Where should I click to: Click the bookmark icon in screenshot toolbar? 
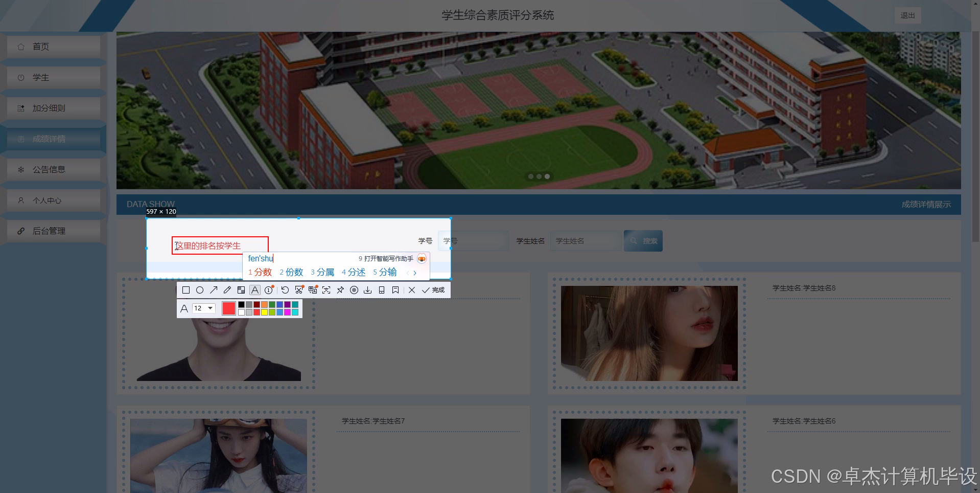tap(395, 290)
